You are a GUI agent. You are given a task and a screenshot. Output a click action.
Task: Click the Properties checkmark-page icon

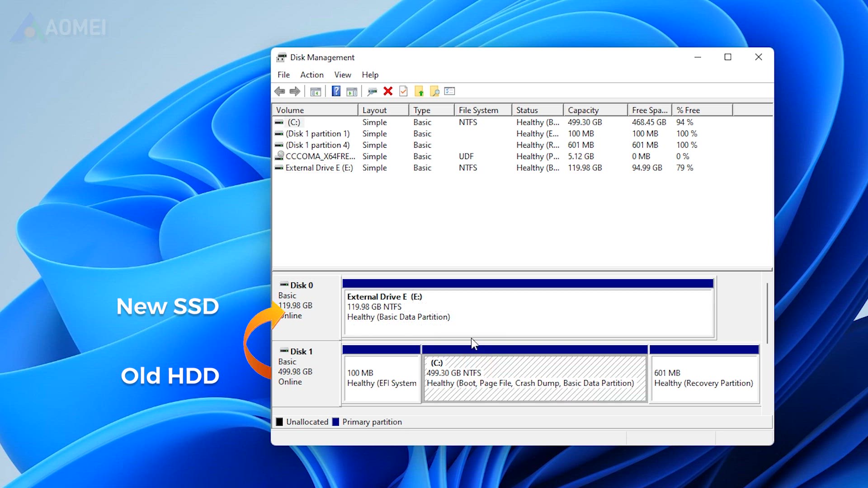403,91
